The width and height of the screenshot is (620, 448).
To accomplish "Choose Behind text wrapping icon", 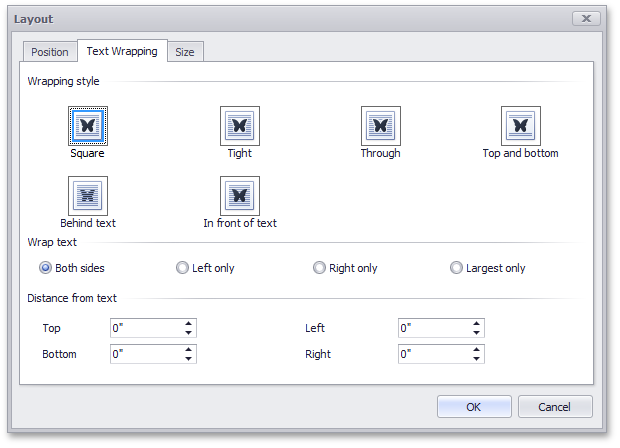I will coord(87,195).
